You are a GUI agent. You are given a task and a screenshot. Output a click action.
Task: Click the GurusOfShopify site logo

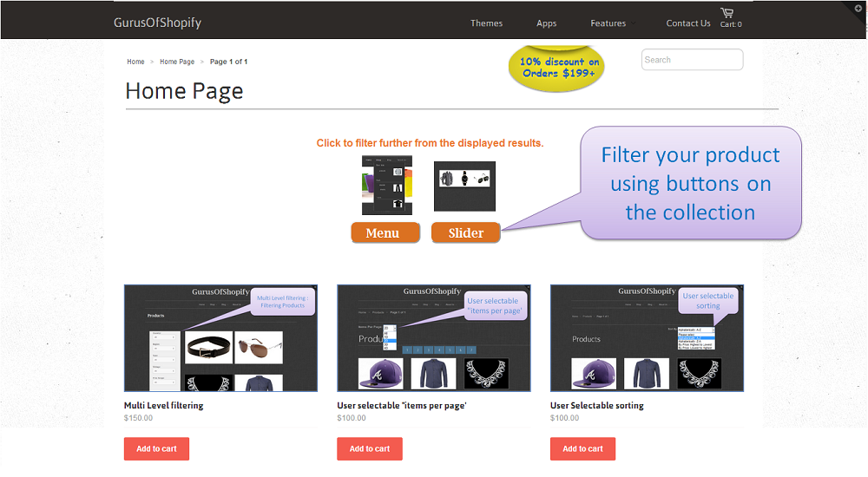(x=157, y=23)
